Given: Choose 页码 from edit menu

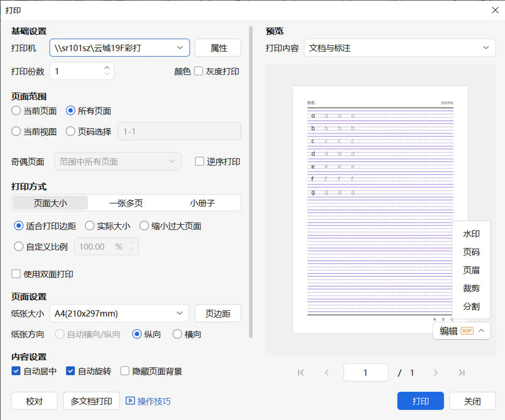Looking at the screenshot, I should pyautogui.click(x=471, y=252).
